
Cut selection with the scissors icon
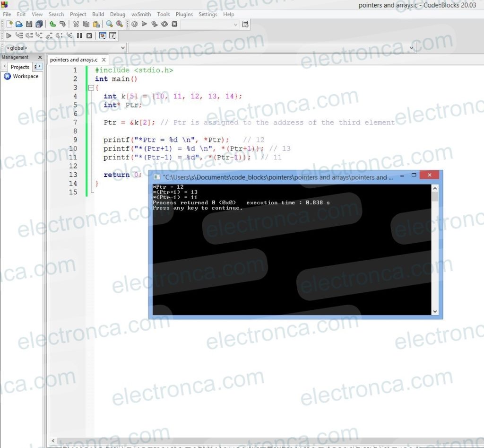tap(76, 24)
